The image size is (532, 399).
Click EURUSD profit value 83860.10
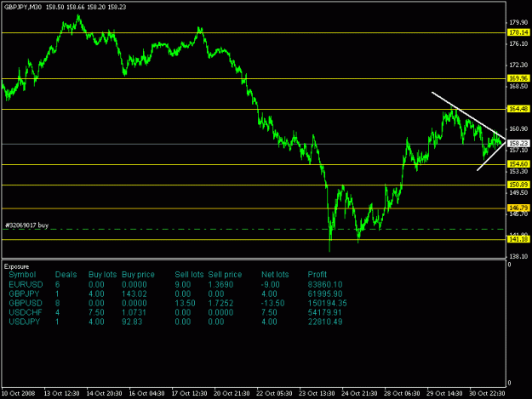[x=325, y=285]
